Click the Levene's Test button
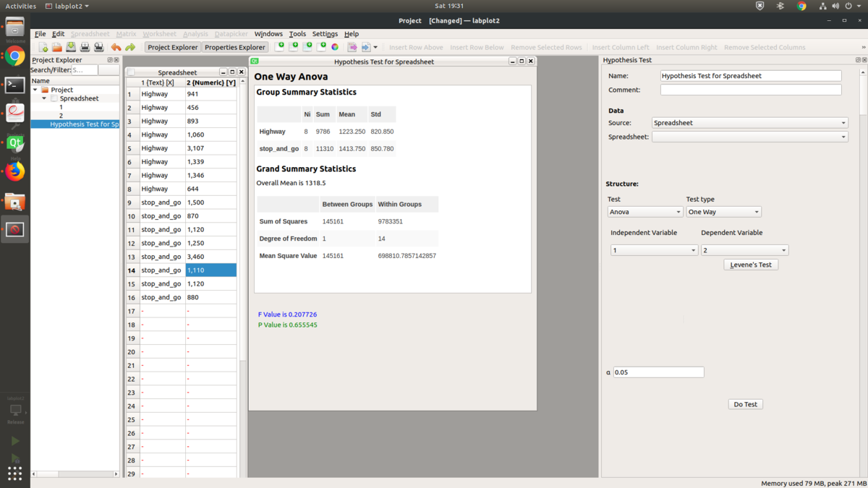Viewport: 868px width, 488px height. 751,265
